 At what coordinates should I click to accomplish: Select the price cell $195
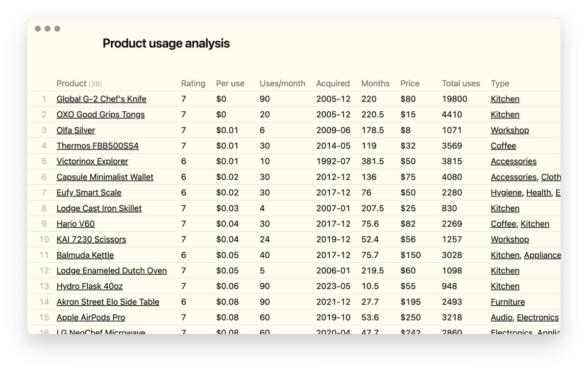tap(411, 302)
